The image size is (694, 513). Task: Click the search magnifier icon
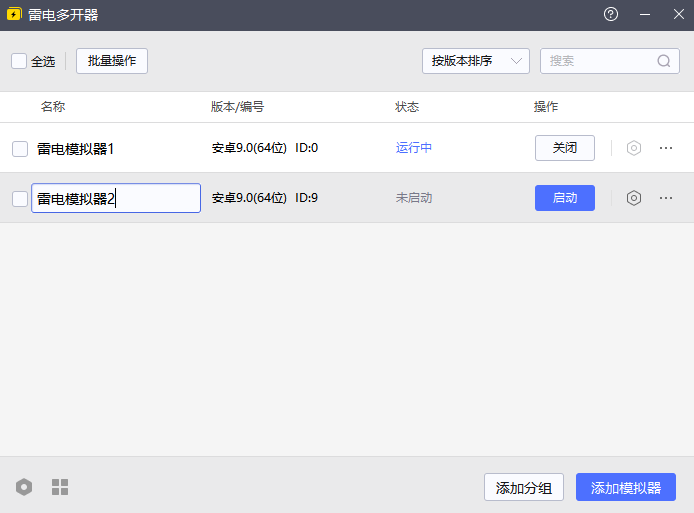(x=664, y=61)
